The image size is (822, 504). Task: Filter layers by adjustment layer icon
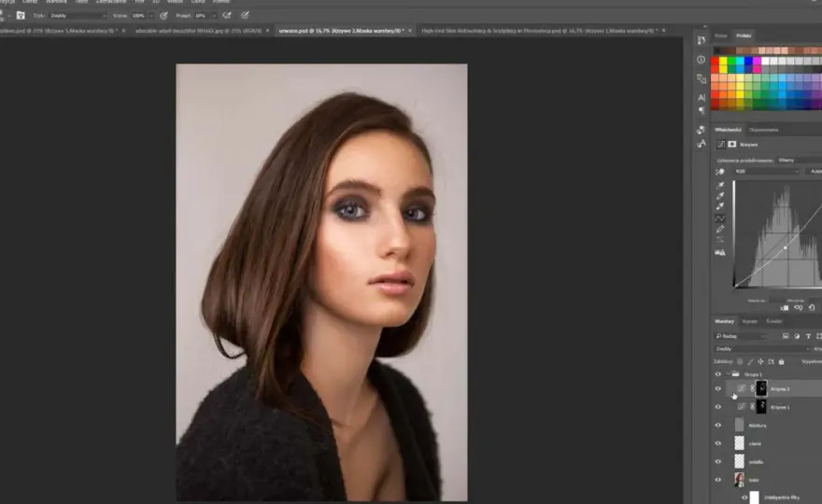(x=797, y=336)
